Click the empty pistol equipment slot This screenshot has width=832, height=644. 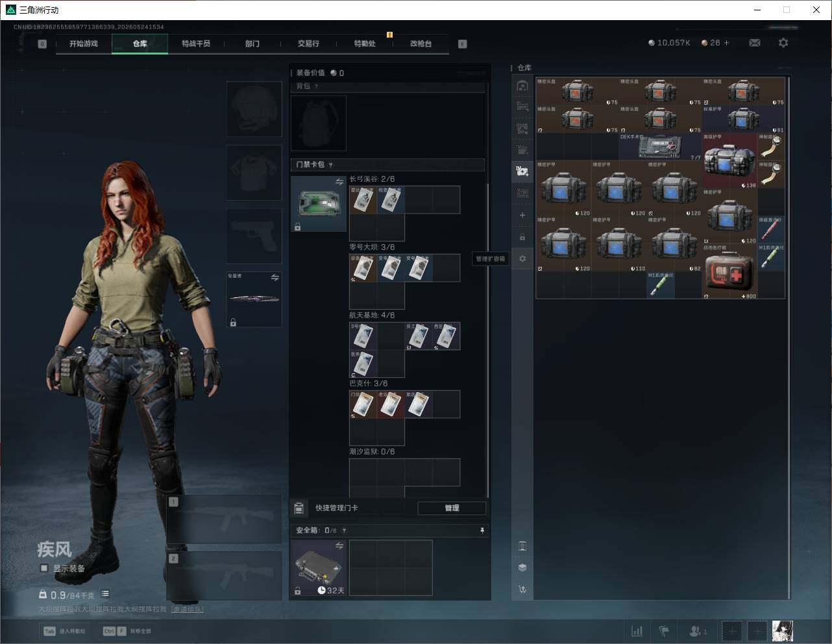pyautogui.click(x=254, y=236)
